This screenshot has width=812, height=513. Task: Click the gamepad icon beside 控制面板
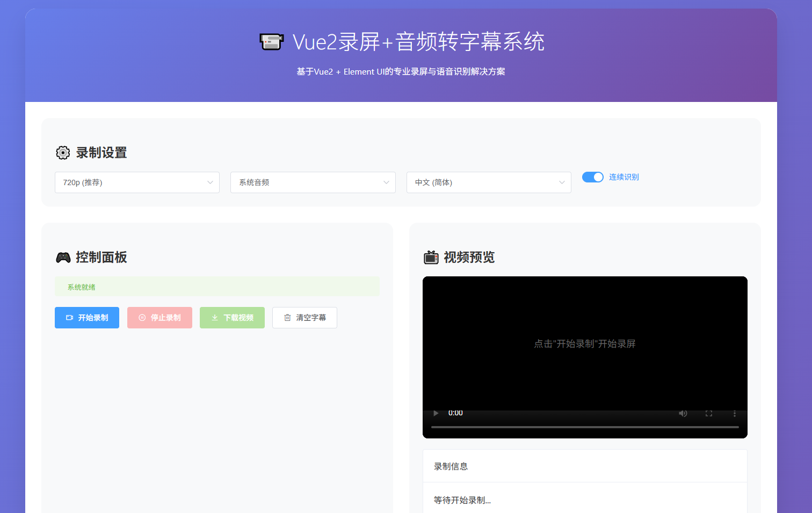pyautogui.click(x=63, y=257)
